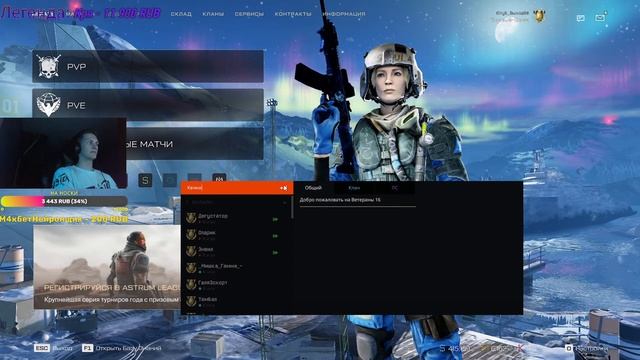Switch to the Общий chat tab

pos(313,188)
